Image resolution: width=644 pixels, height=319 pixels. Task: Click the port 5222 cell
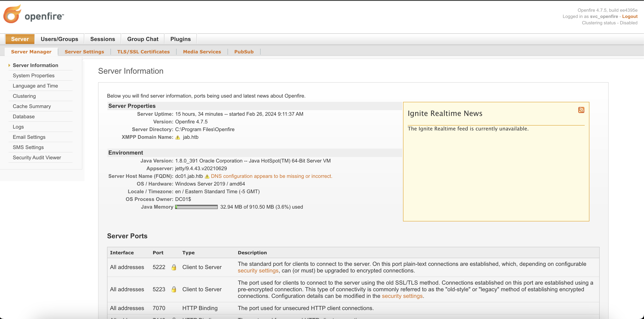coord(159,267)
